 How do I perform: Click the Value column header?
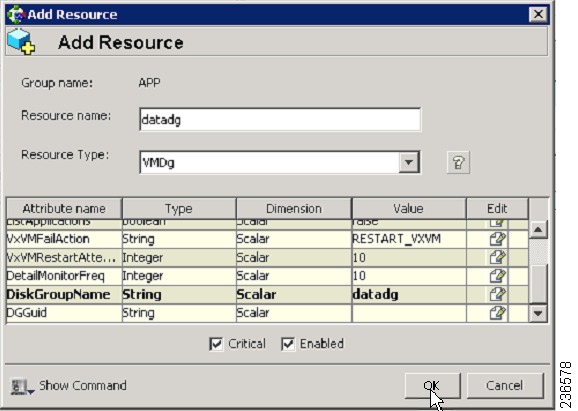pyautogui.click(x=408, y=209)
